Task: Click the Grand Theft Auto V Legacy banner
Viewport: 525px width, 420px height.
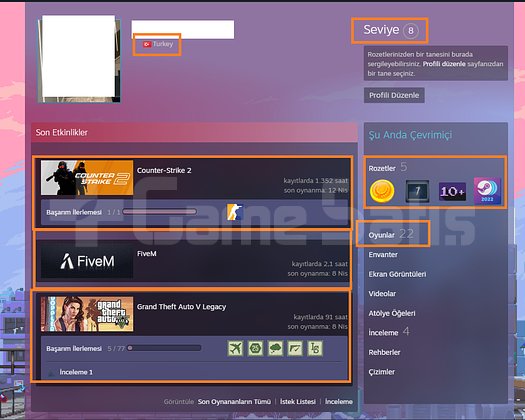Action: [x=87, y=314]
